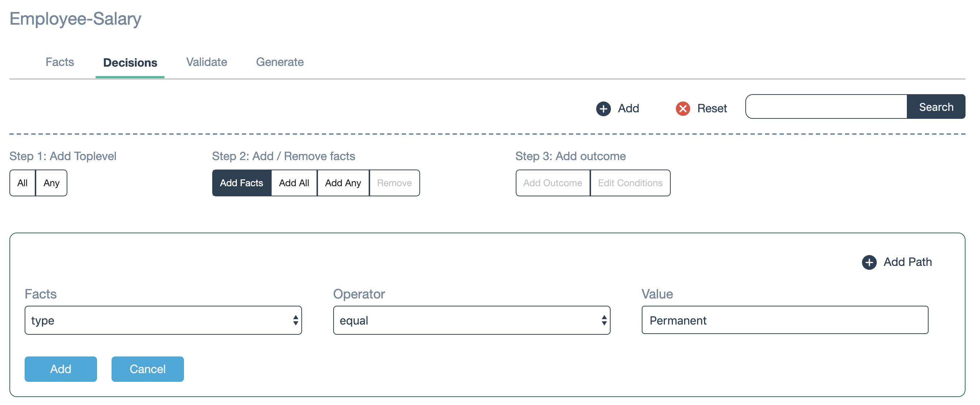The image size is (980, 405).
Task: Open the Facts tab
Action: pos(60,62)
